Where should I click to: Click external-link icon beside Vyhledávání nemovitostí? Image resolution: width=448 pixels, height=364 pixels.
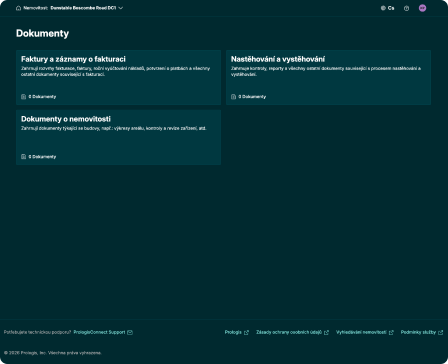(391, 333)
